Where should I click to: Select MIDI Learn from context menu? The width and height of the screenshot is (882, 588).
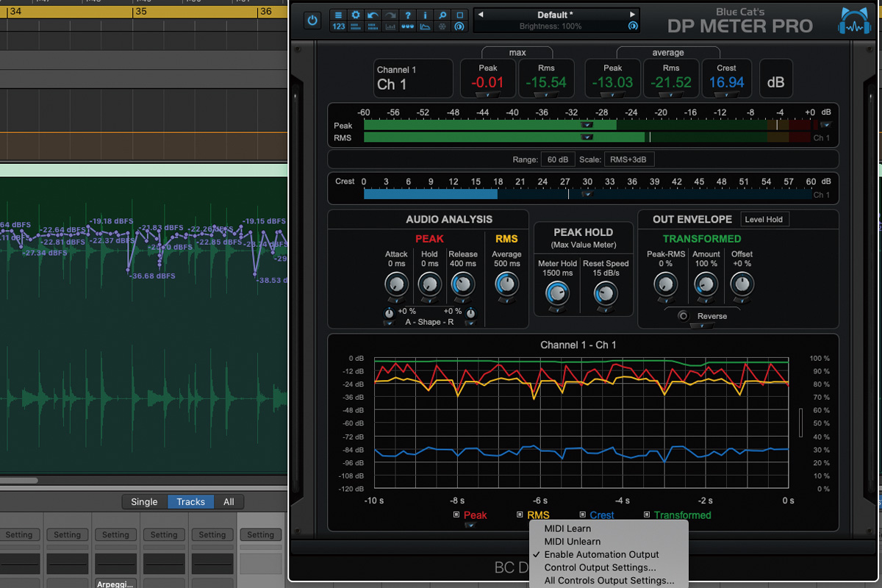(x=609, y=528)
